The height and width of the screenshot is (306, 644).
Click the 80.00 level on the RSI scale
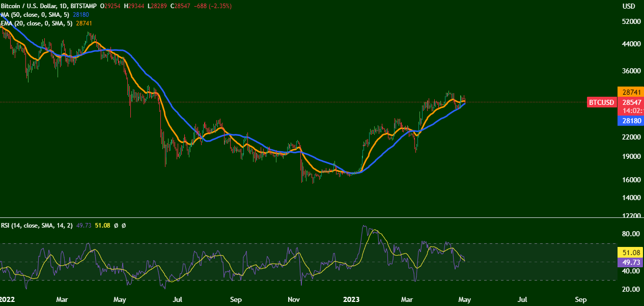(x=630, y=234)
